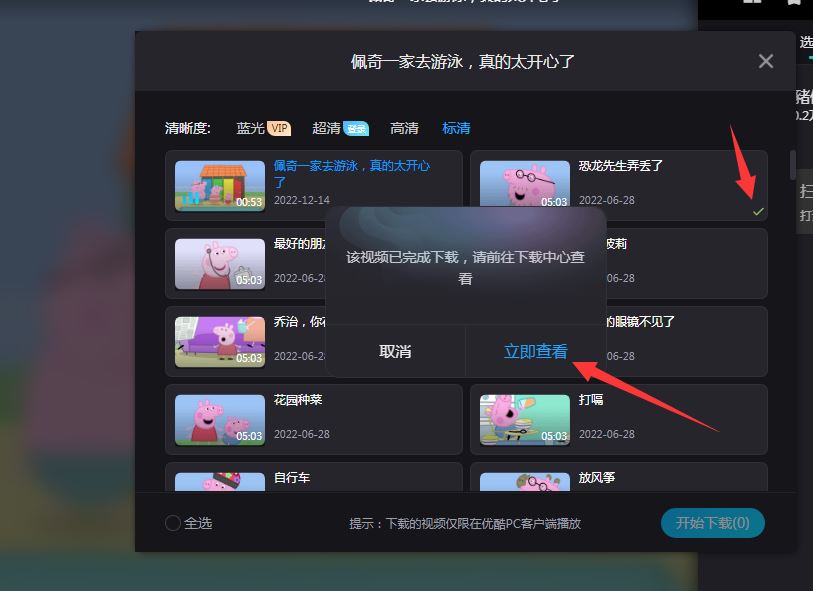Click thumbnail of 花园种菜 episode
813x591 pixels.
[x=219, y=419]
